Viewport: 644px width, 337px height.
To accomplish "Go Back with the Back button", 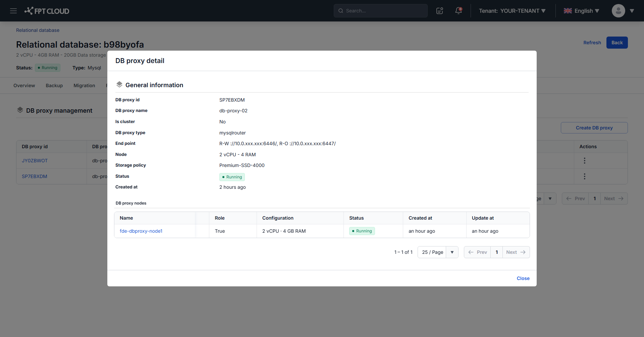I will point(617,43).
